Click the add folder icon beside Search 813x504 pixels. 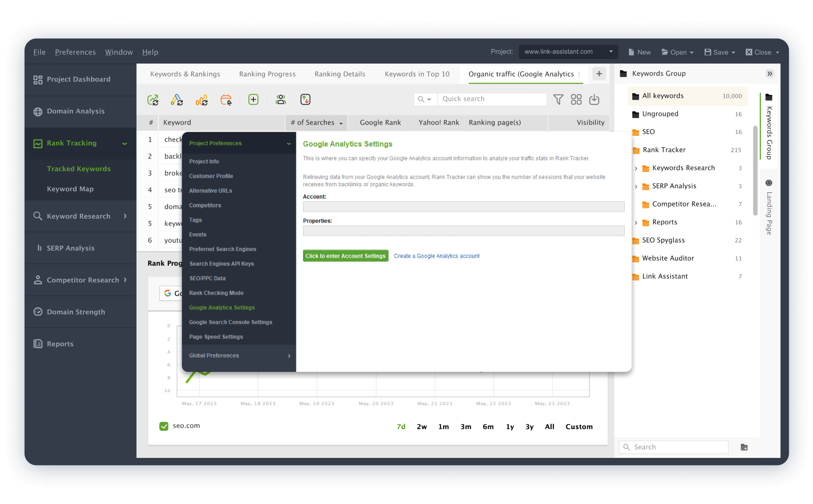coord(744,447)
